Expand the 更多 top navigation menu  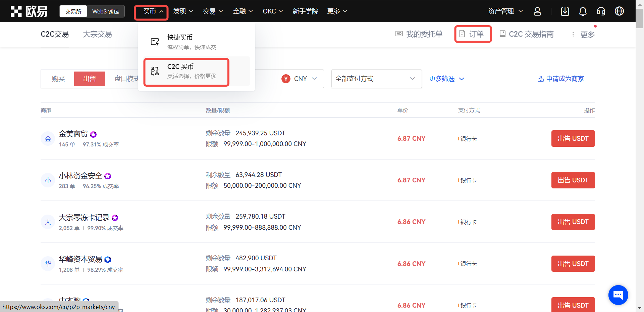[337, 11]
